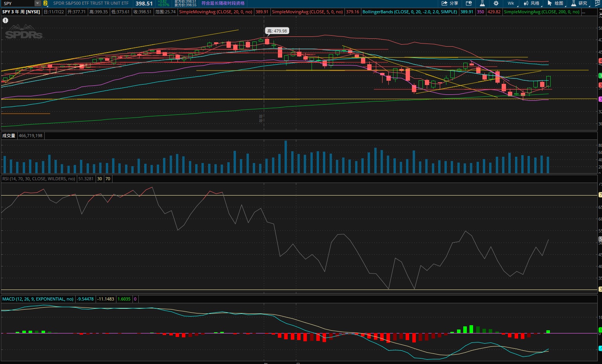Click MACD value -9.54478
The width and height of the screenshot is (602, 364).
click(x=85, y=299)
